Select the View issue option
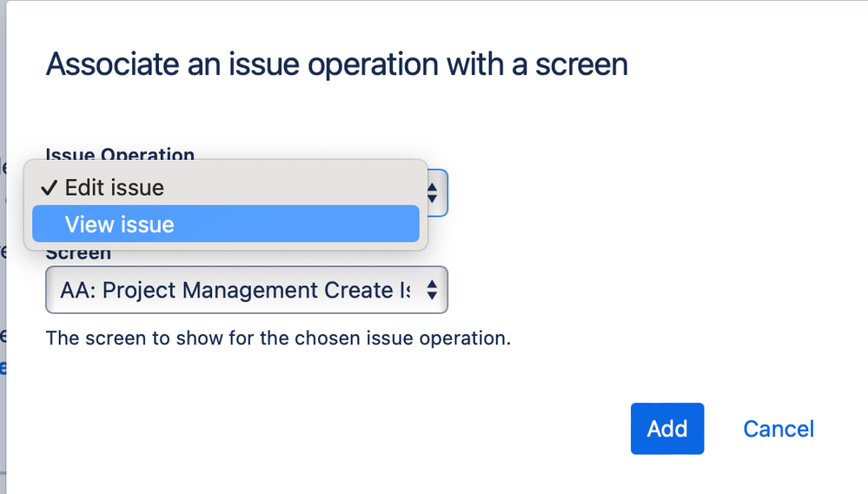Viewport: 868px width, 494px height. 119,224
